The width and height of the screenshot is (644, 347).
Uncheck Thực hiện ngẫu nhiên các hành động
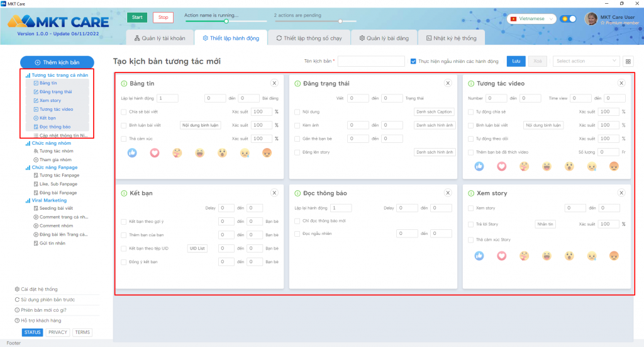coord(413,62)
